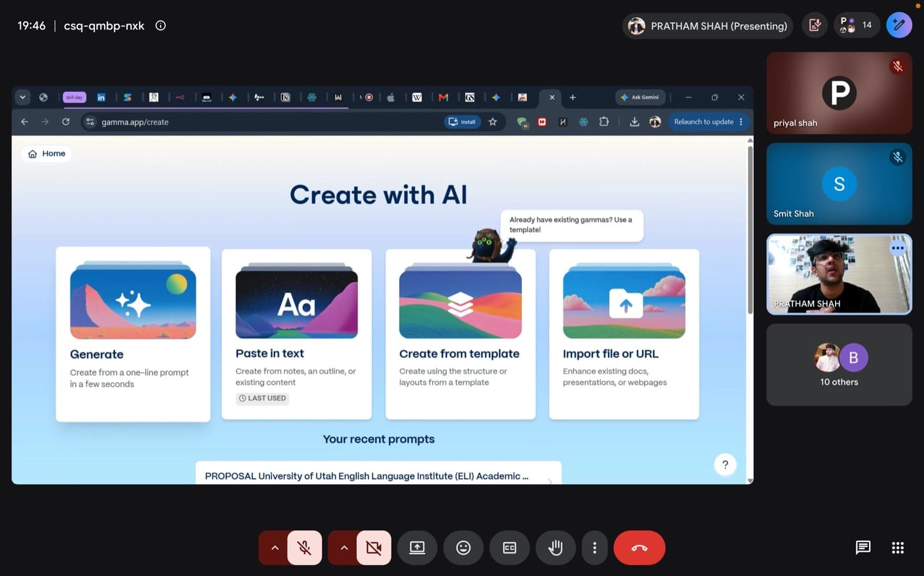
Task: Click Relaunch to update
Action: 703,122
